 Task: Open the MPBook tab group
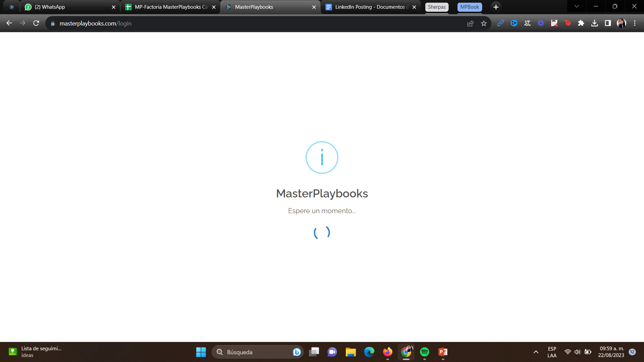470,7
